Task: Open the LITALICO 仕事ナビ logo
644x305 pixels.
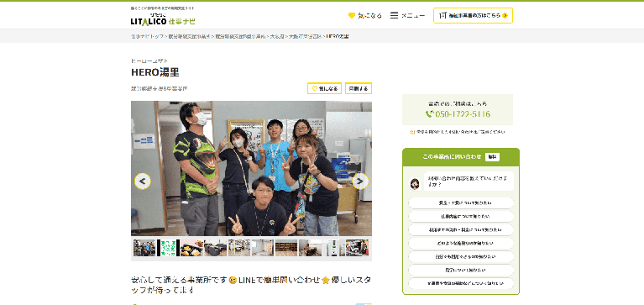Action: pos(163,19)
